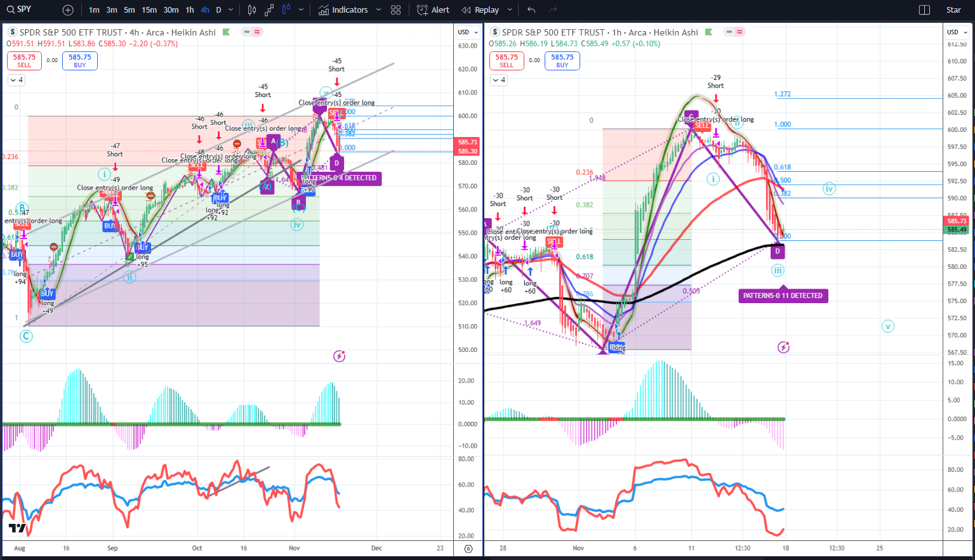
Task: Click the green 585.49 price tag on the 1h axis
Action: (x=957, y=230)
